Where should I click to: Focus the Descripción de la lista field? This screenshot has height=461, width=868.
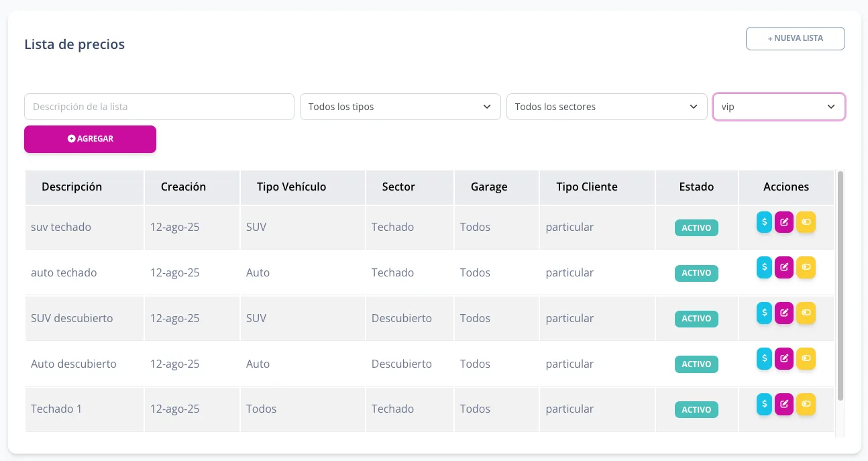click(x=159, y=107)
